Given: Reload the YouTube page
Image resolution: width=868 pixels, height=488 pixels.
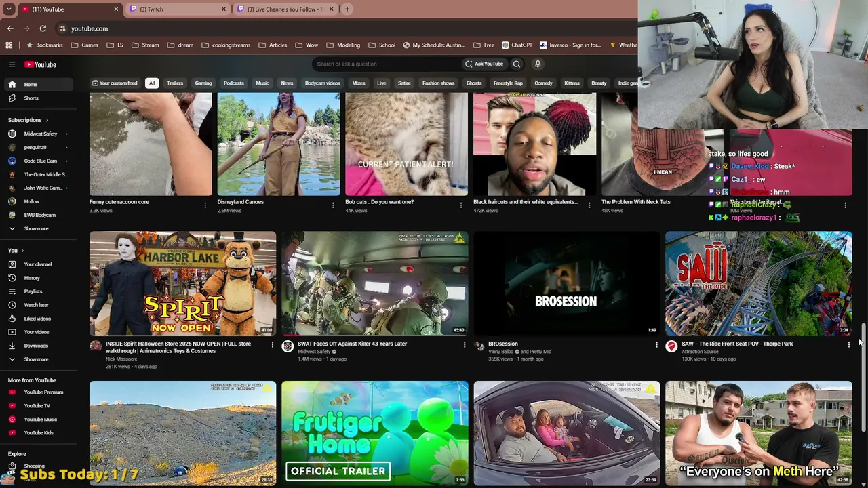Looking at the screenshot, I should click(43, 28).
